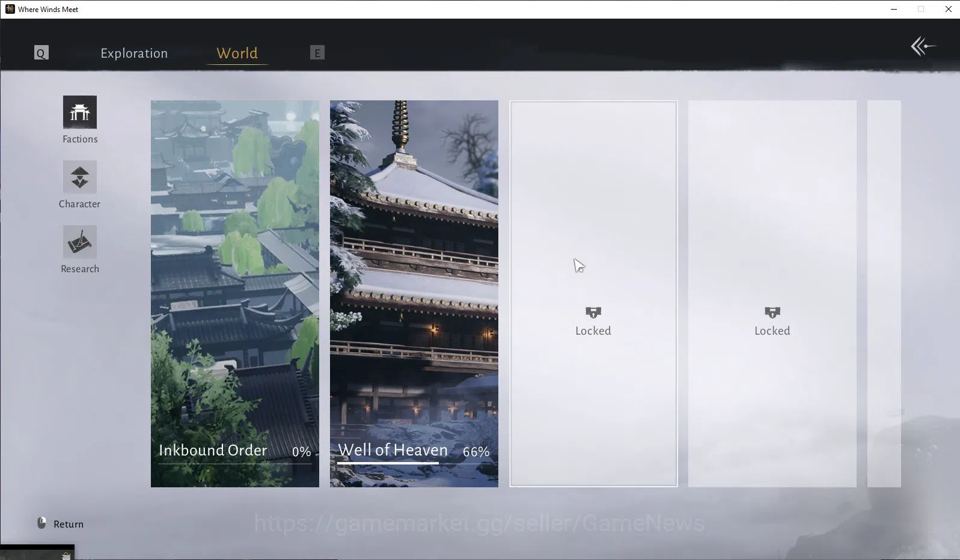Click the Q key hint icon

[x=41, y=53]
